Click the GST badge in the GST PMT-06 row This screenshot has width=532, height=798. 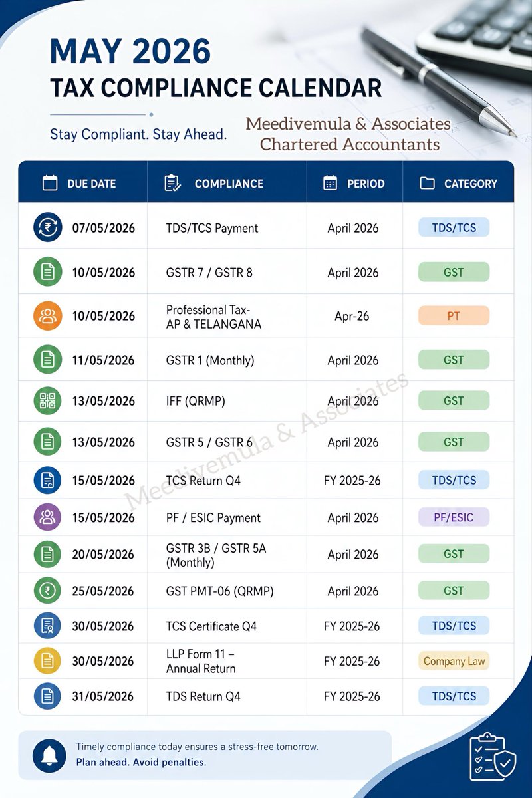coord(454,591)
